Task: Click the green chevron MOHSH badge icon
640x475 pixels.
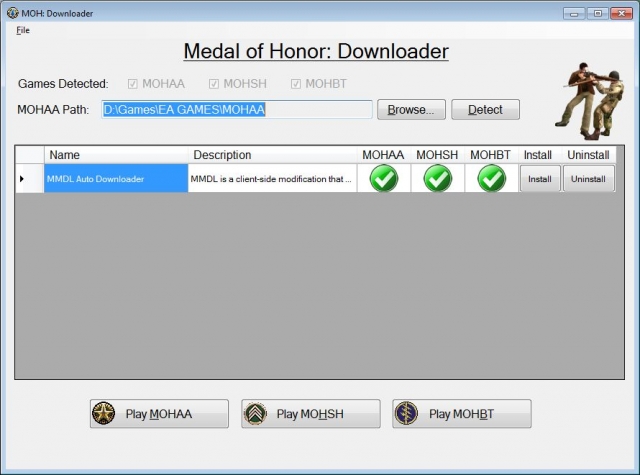Action: tap(255, 413)
